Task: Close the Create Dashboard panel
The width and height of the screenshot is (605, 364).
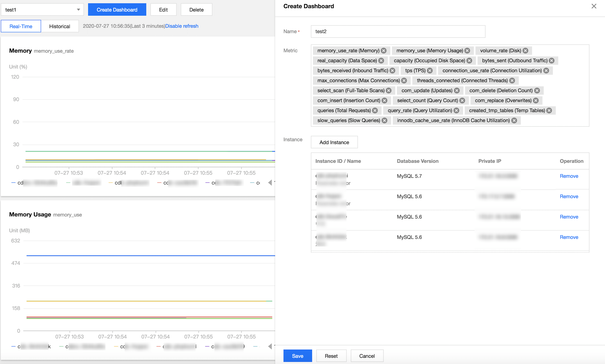Action: click(594, 6)
